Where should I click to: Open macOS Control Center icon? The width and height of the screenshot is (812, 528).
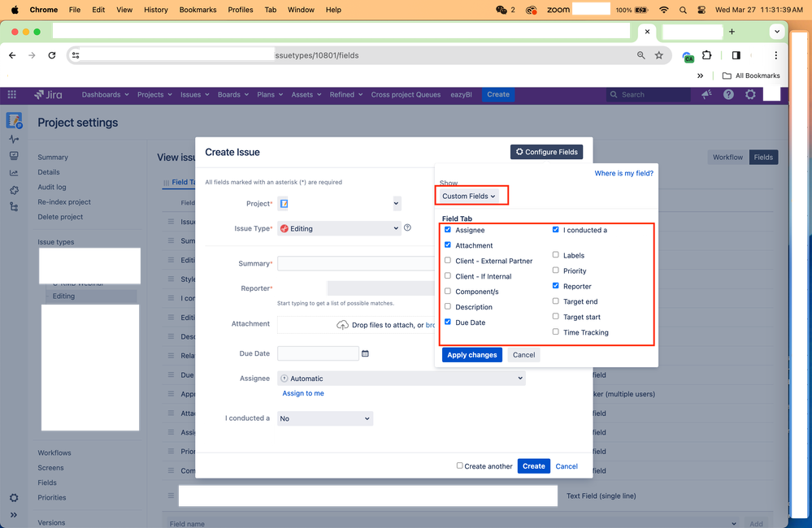pyautogui.click(x=701, y=10)
